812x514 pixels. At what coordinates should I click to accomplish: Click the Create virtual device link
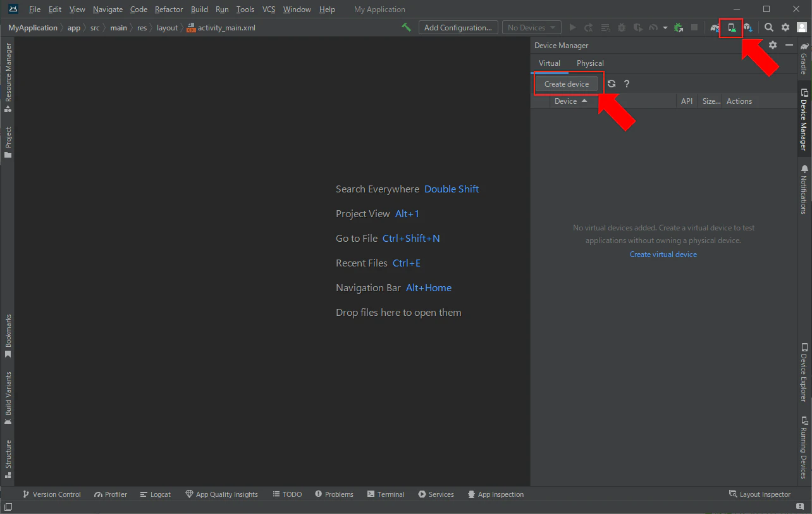(x=663, y=254)
